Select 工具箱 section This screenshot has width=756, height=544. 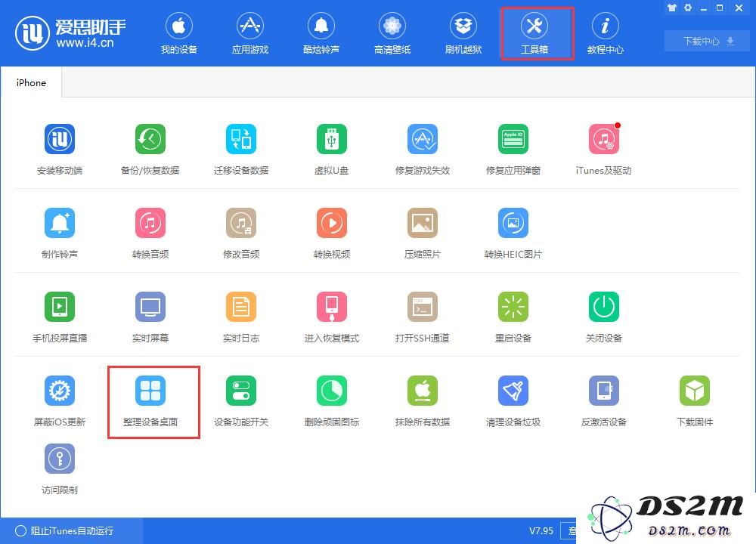click(534, 32)
